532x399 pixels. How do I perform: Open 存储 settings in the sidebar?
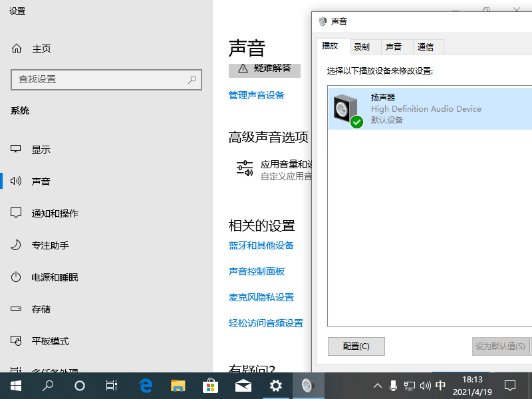coord(41,309)
